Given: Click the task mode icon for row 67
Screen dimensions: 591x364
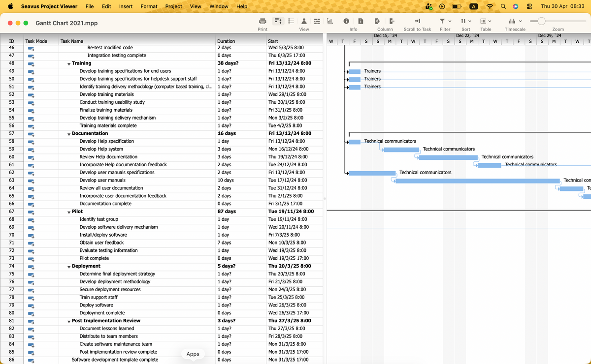Looking at the screenshot, I should click(31, 212).
